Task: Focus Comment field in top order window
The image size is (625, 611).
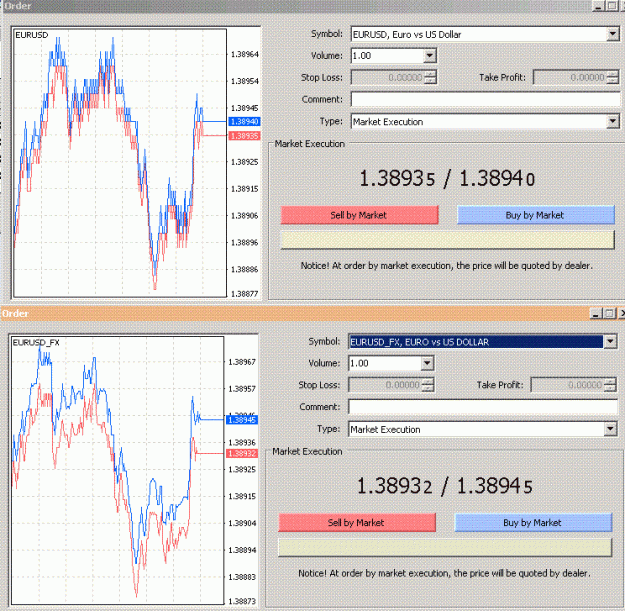Action: (485, 99)
